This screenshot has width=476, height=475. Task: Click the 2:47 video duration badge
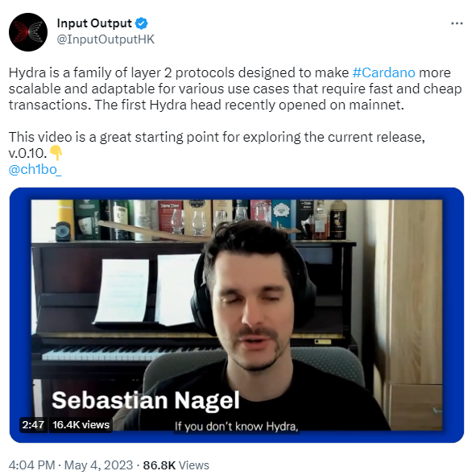click(33, 424)
